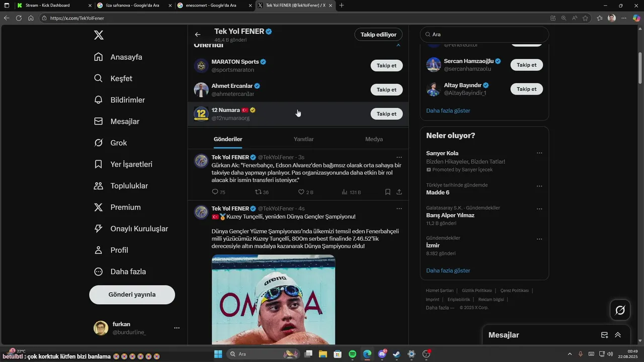Open Steam from the taskbar
This screenshot has height=362, width=644.
click(396, 354)
